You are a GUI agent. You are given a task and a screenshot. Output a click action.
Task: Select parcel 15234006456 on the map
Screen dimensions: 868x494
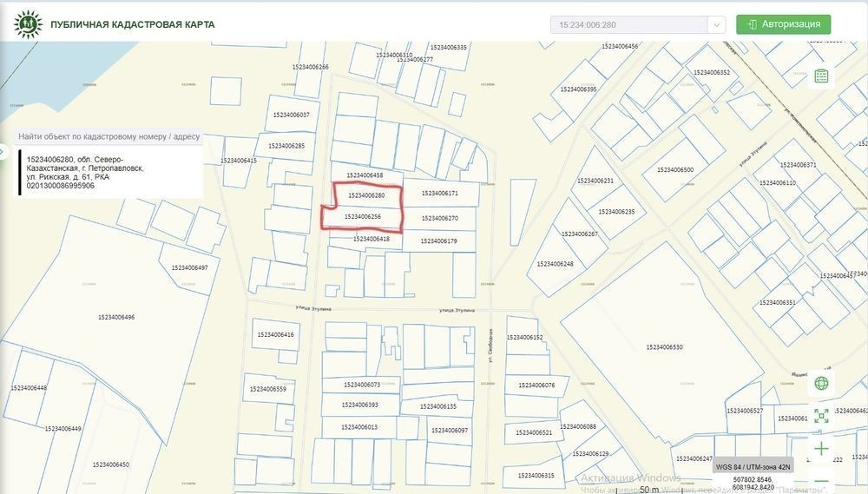620,47
